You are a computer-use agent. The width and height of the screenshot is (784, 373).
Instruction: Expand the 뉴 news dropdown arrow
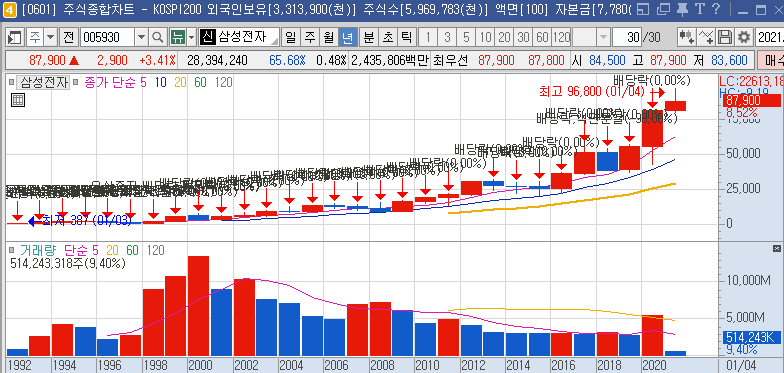[x=192, y=36]
